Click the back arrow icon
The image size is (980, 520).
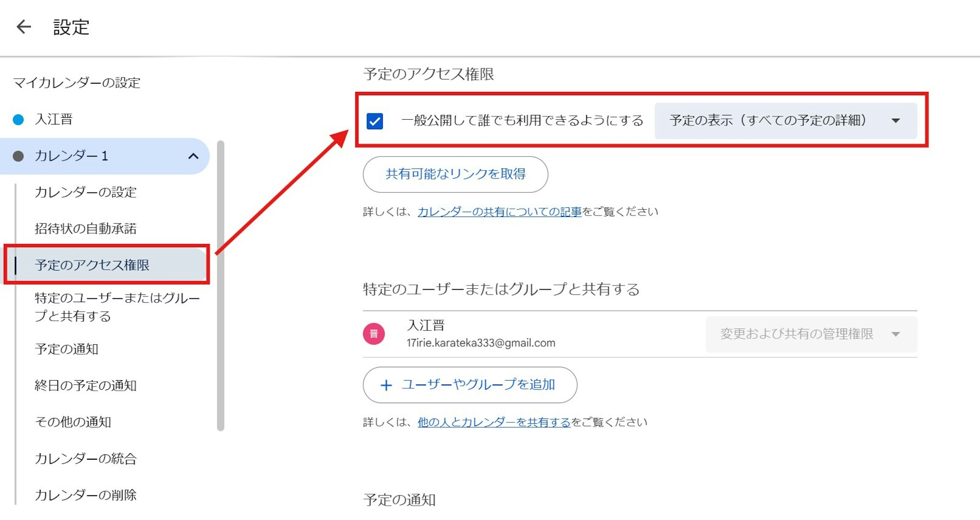[23, 27]
